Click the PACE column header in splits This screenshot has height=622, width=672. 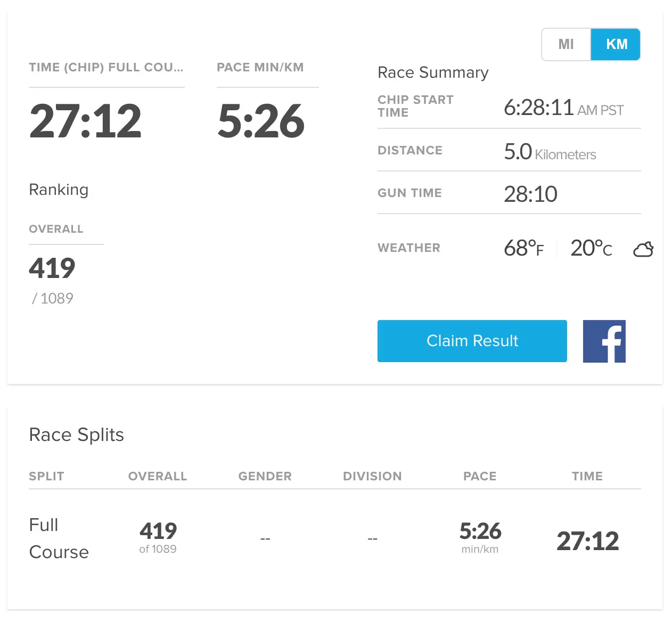(480, 476)
